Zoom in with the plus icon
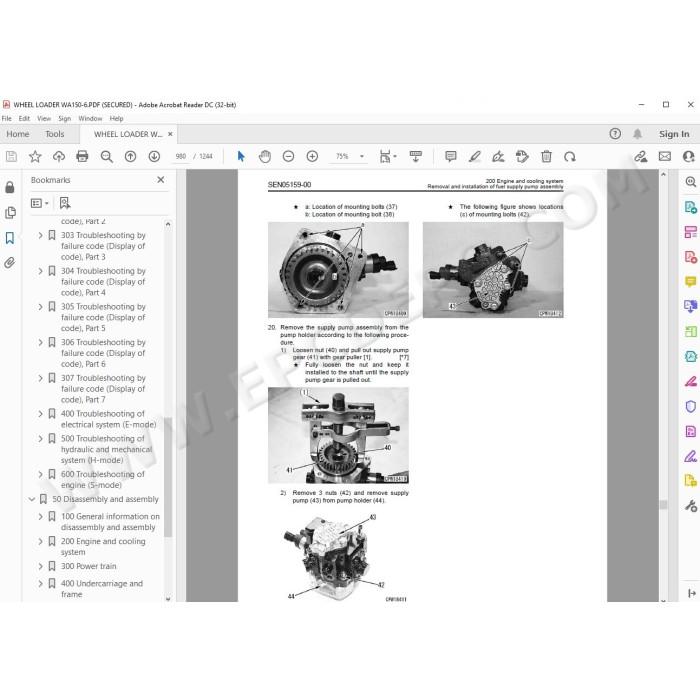 pyautogui.click(x=312, y=156)
